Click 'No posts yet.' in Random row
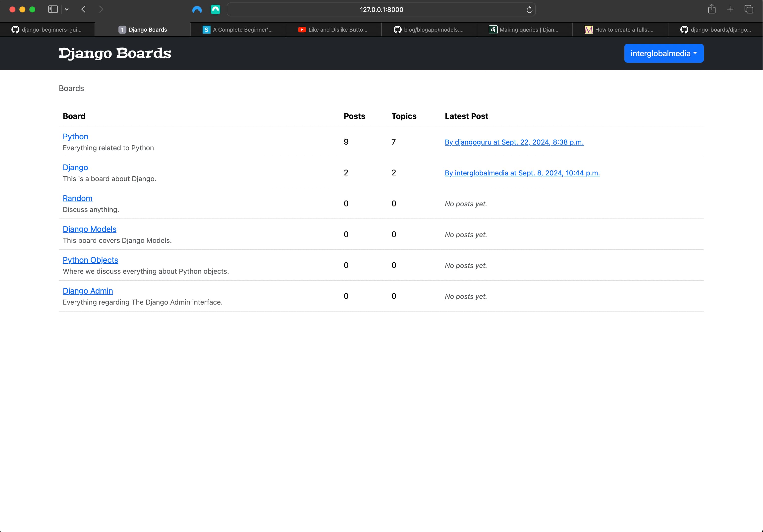Screen dimensions: 763x532 click(466, 204)
